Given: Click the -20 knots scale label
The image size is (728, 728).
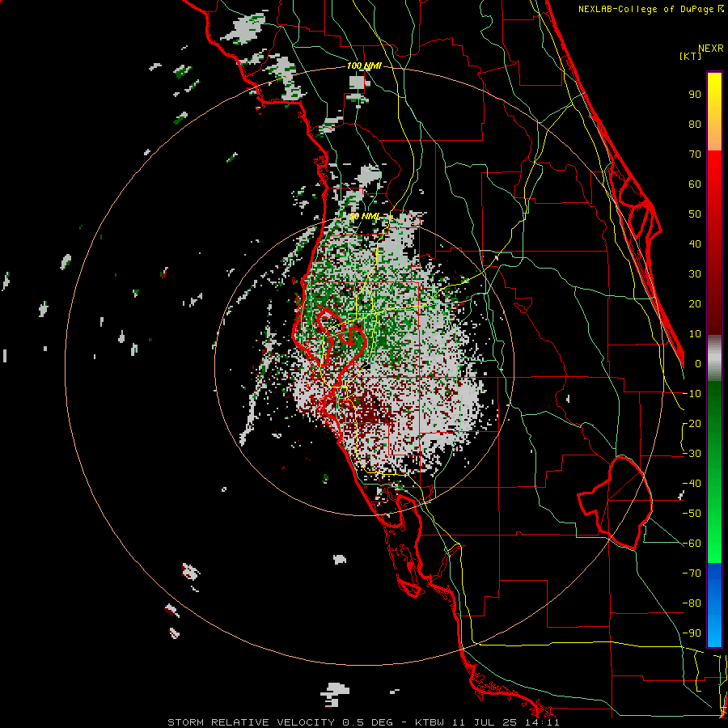Looking at the screenshot, I should (692, 423).
